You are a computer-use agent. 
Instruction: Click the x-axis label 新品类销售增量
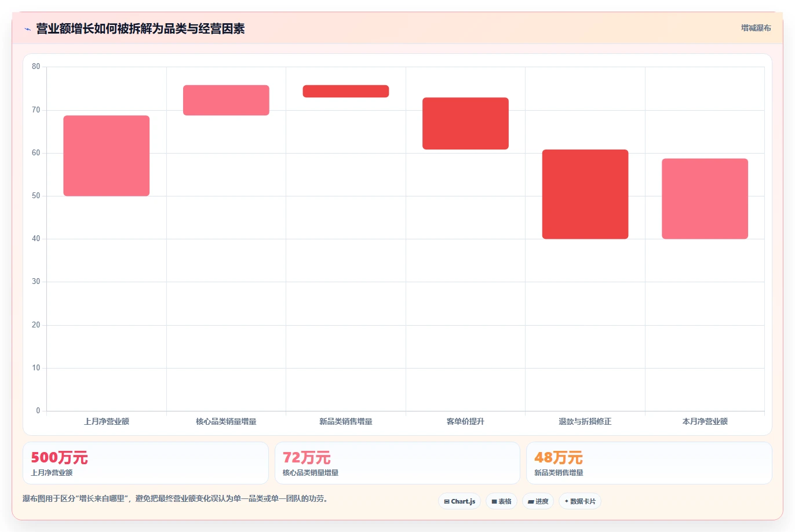click(x=346, y=421)
